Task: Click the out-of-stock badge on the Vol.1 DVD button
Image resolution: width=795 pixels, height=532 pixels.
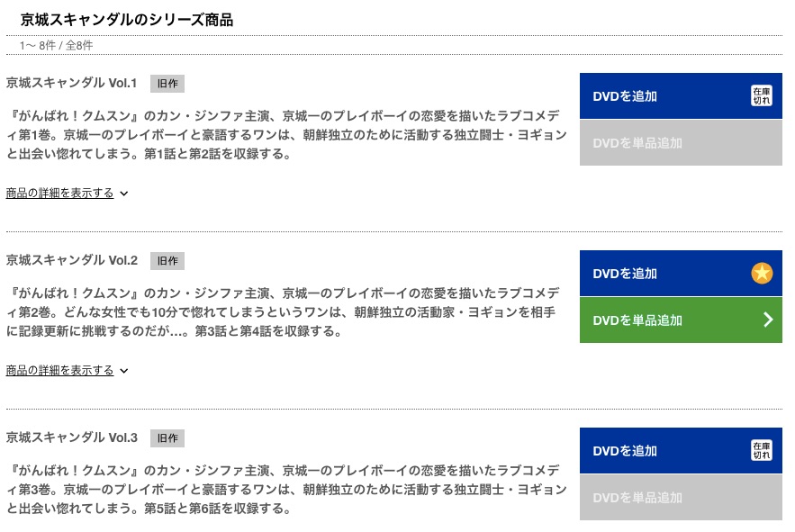Action: [x=762, y=95]
